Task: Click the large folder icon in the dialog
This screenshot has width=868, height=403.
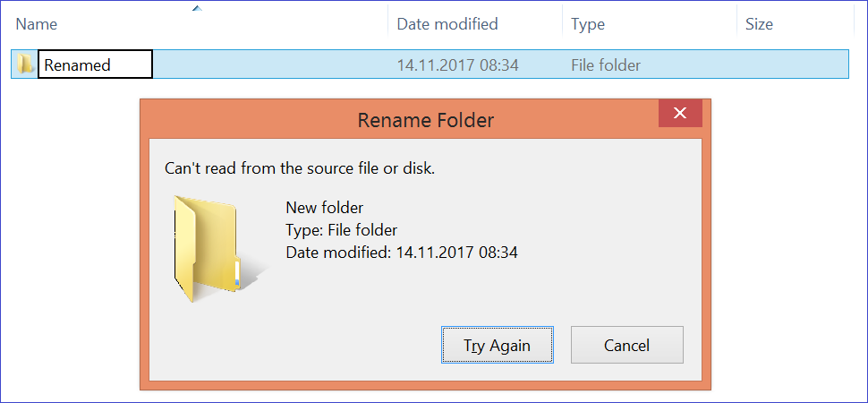Action: (x=213, y=249)
